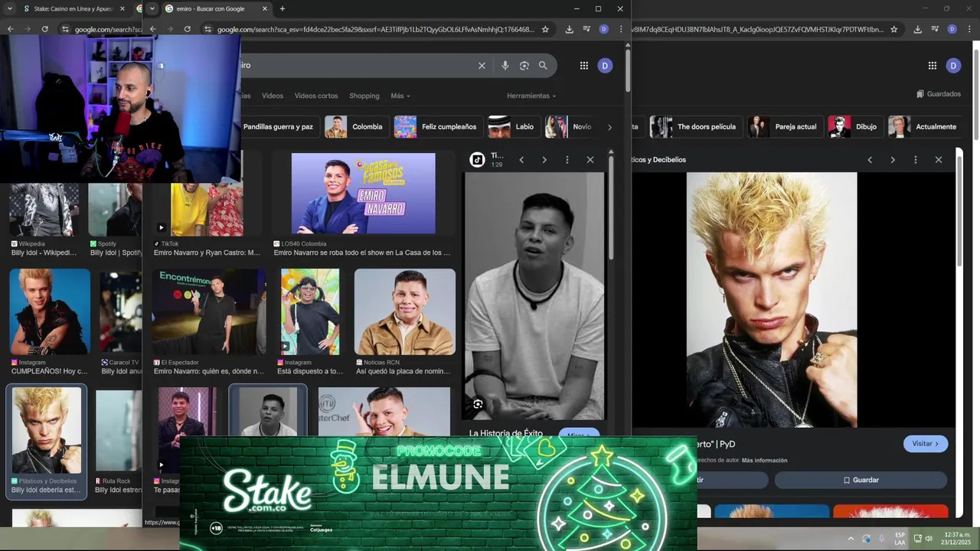Open media controls icon in emiro window

(586, 29)
